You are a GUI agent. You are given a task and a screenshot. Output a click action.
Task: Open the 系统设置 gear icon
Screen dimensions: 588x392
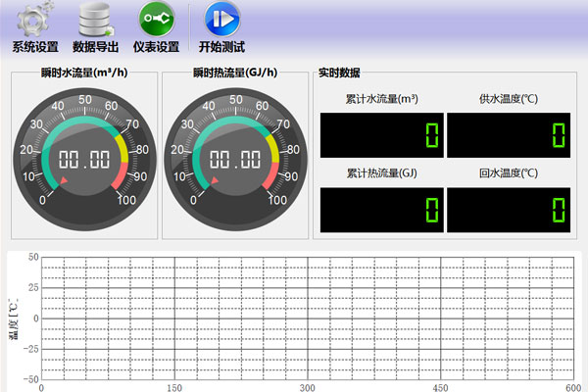pyautogui.click(x=34, y=19)
